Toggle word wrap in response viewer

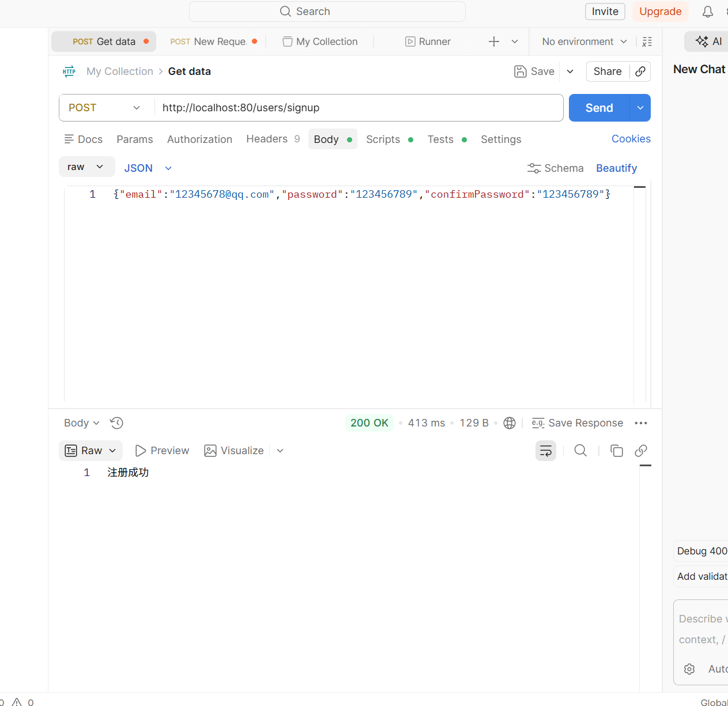point(546,451)
